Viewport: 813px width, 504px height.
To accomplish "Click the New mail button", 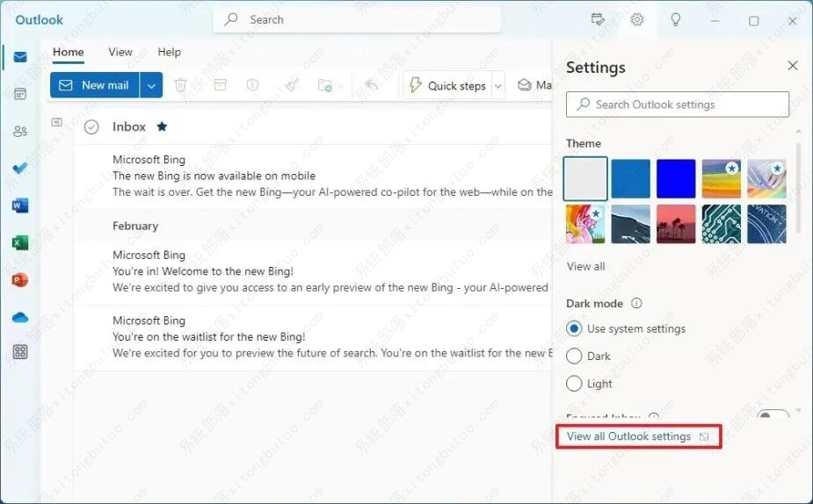I will tap(95, 85).
